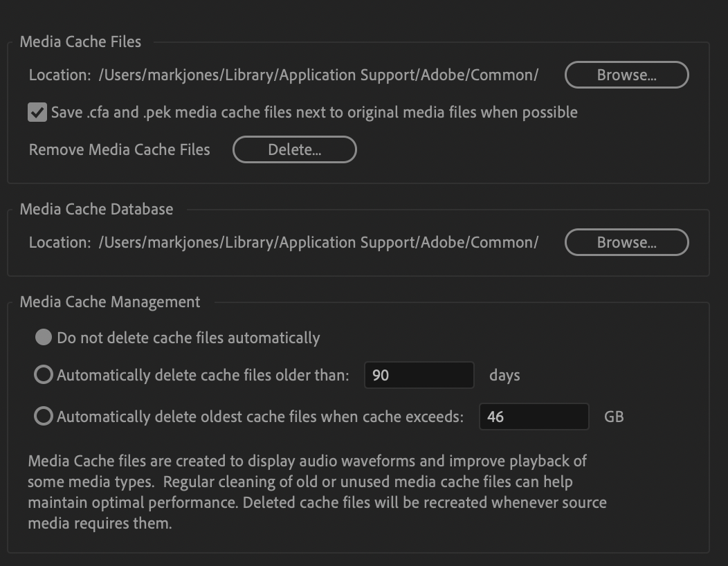Select the Media Cache Database section header
The width and height of the screenshot is (728, 566).
[96, 209]
